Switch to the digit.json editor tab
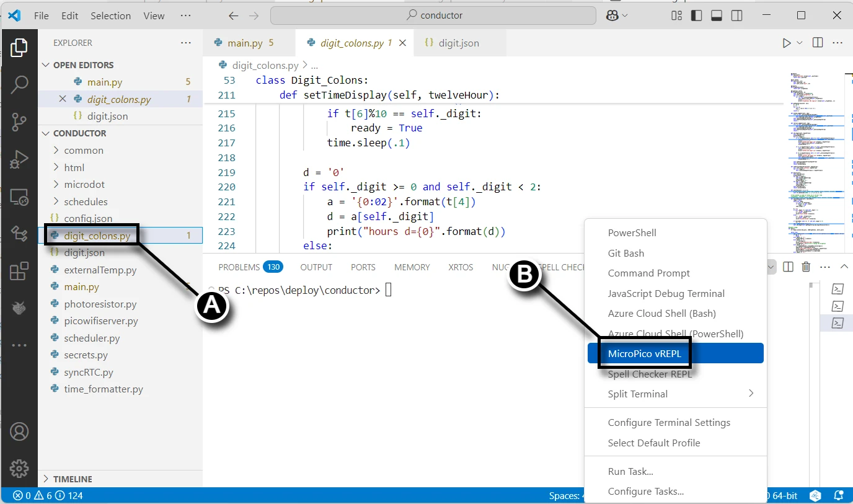 point(459,43)
